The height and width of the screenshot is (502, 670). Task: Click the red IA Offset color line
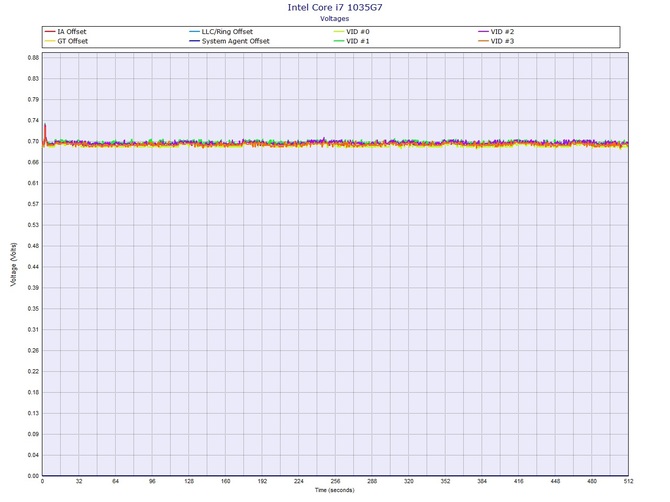50,32
